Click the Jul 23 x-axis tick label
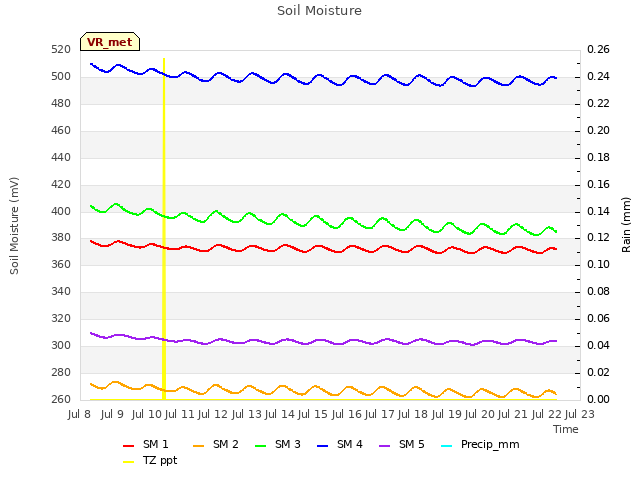The width and height of the screenshot is (640, 480). coord(580,414)
